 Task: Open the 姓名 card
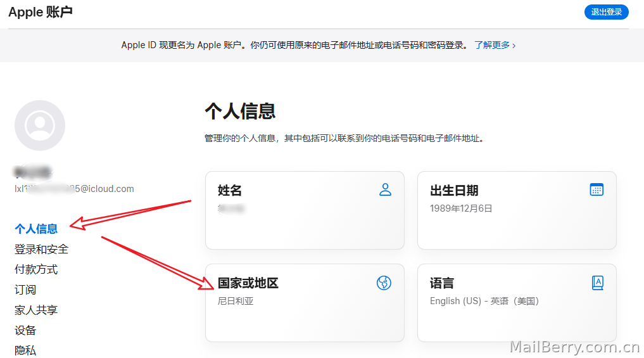tap(305, 210)
